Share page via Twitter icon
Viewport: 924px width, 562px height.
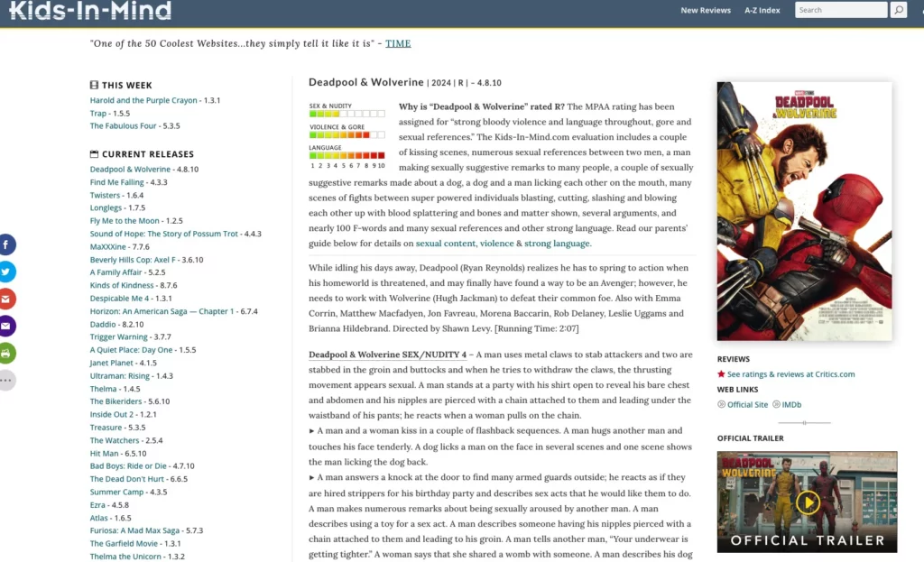tap(6, 272)
